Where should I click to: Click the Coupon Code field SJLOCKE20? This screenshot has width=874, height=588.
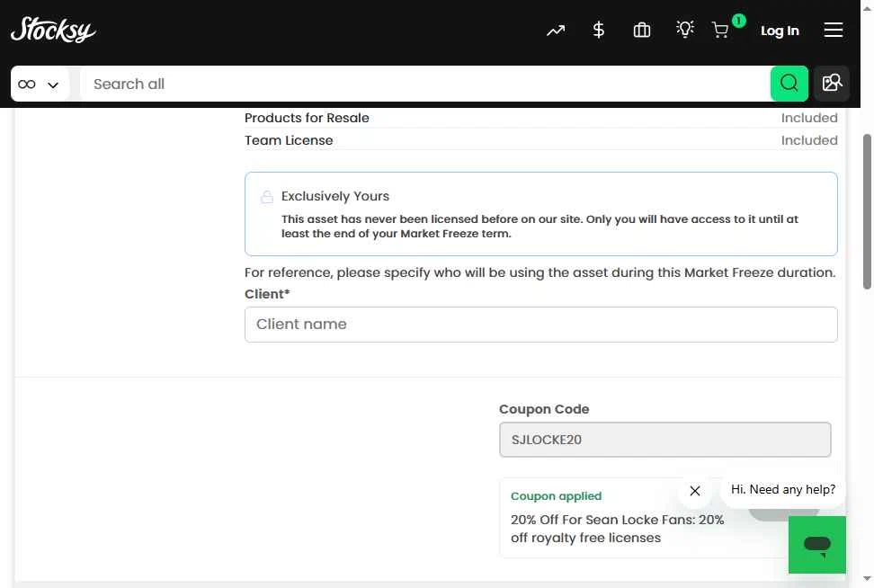click(665, 440)
